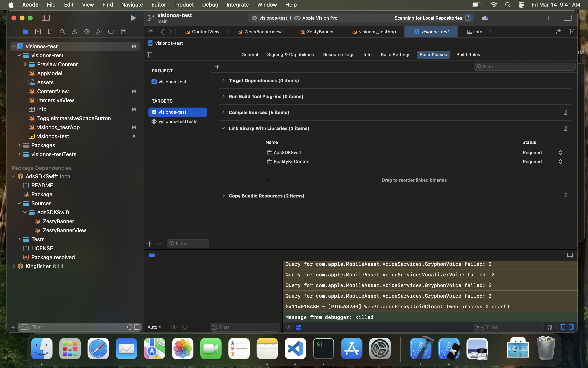The height and width of the screenshot is (368, 588).
Task: Add a linked library with plus
Action: (268, 180)
